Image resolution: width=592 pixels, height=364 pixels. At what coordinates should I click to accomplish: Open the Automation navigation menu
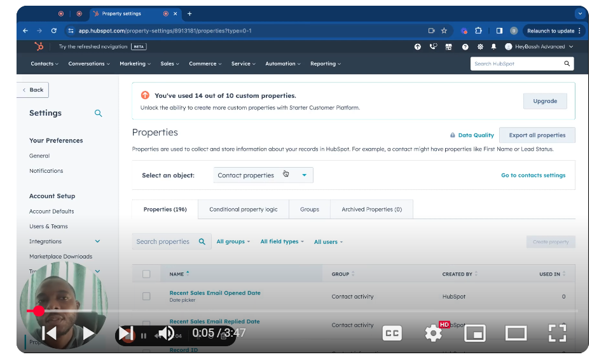283,64
